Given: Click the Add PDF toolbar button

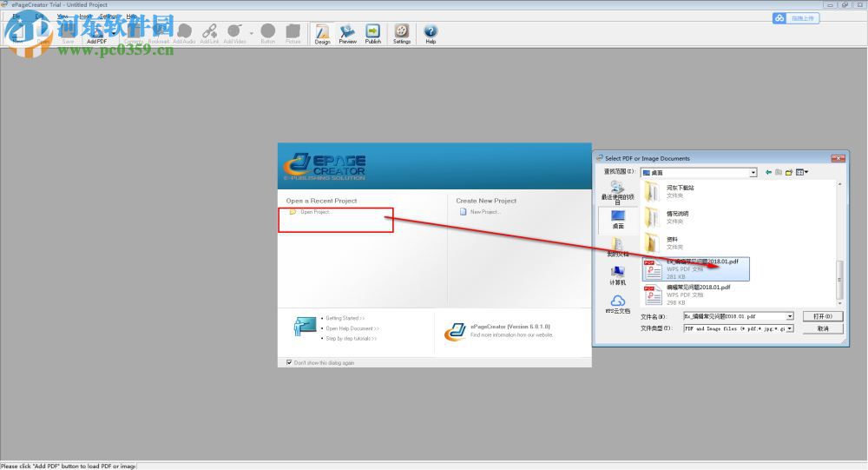Looking at the screenshot, I should (97, 35).
